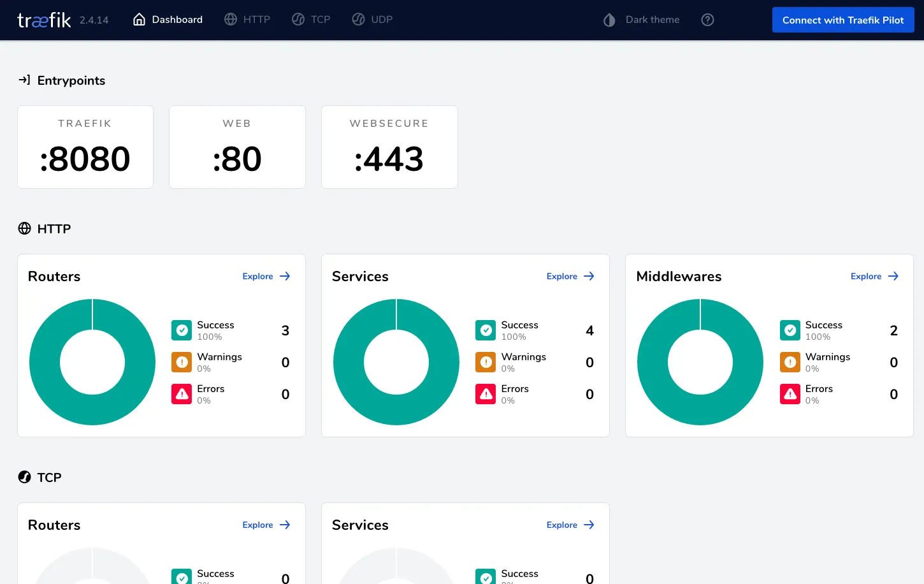Click the Entrypoints arrow icon
Image resolution: width=924 pixels, height=584 pixels.
click(25, 80)
